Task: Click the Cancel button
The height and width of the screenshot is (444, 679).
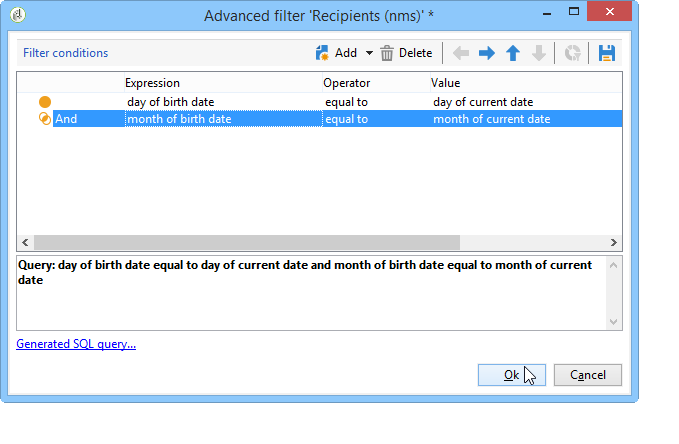Action: 588,375
